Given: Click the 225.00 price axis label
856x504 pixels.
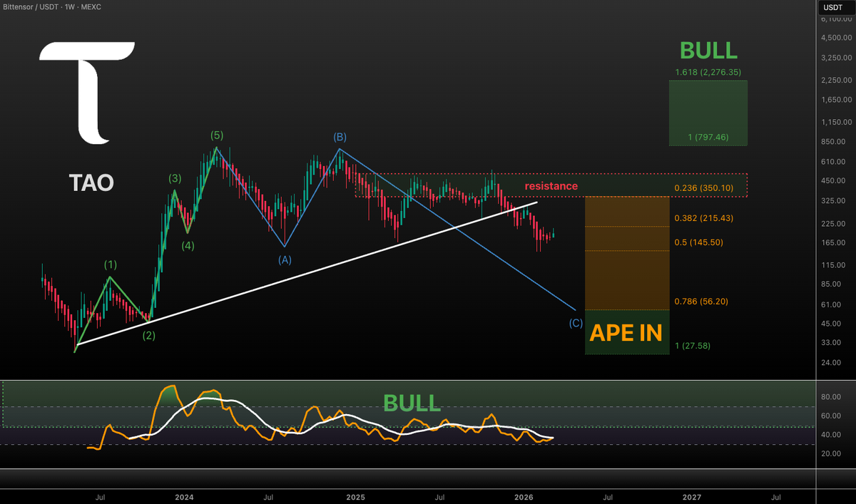Looking at the screenshot, I should coord(835,224).
